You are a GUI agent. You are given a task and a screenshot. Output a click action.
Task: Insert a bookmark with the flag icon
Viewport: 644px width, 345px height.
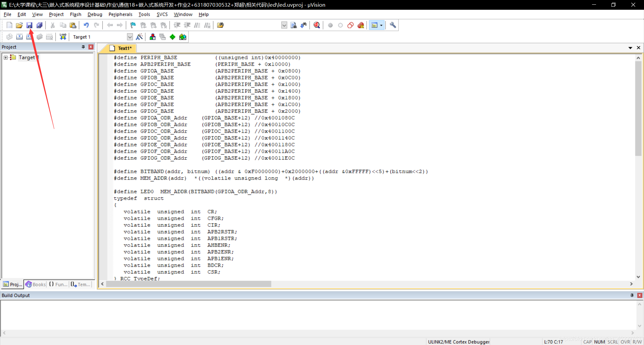click(x=133, y=25)
